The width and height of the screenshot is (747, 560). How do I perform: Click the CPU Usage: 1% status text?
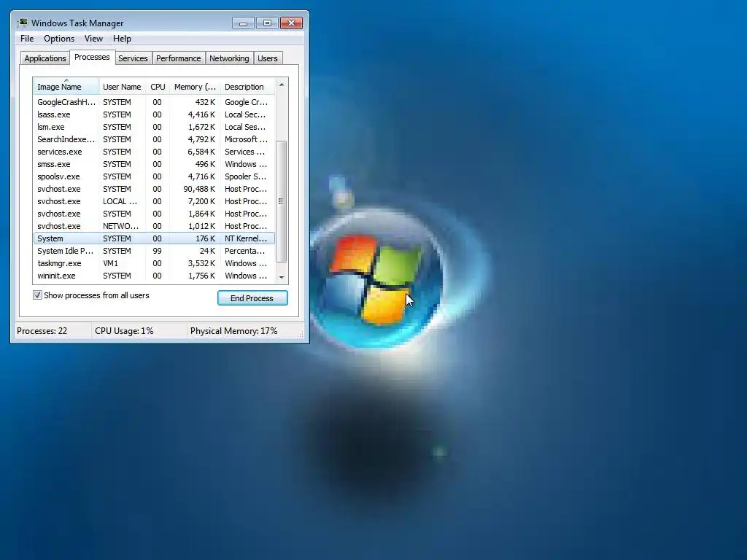tap(124, 331)
